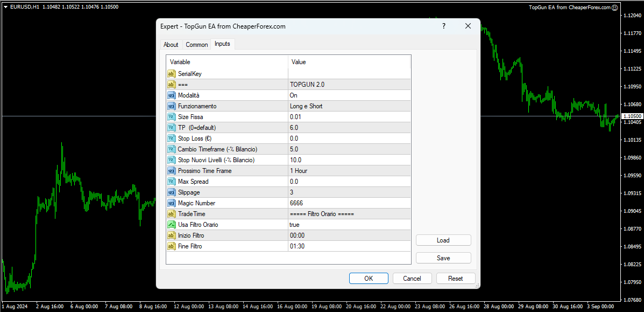Image resolution: width=644 pixels, height=312 pixels.
Task: Click the string icon beside TradeTime
Action: pyautogui.click(x=172, y=214)
